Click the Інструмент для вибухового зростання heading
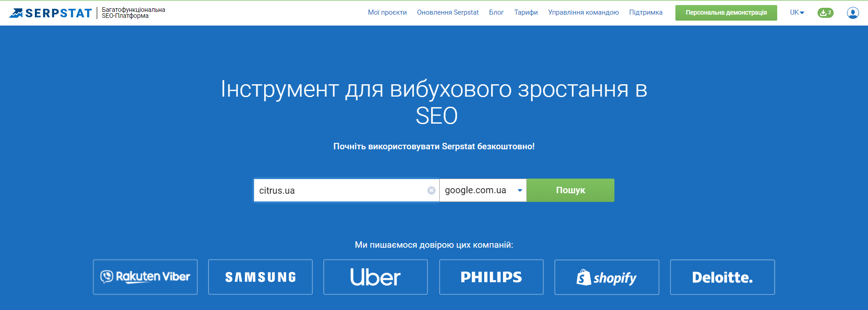Screen dimensions: 868x310 point(434,102)
